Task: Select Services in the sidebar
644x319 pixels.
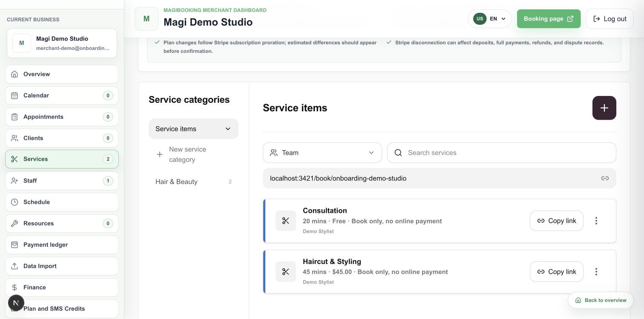Action: (62, 159)
